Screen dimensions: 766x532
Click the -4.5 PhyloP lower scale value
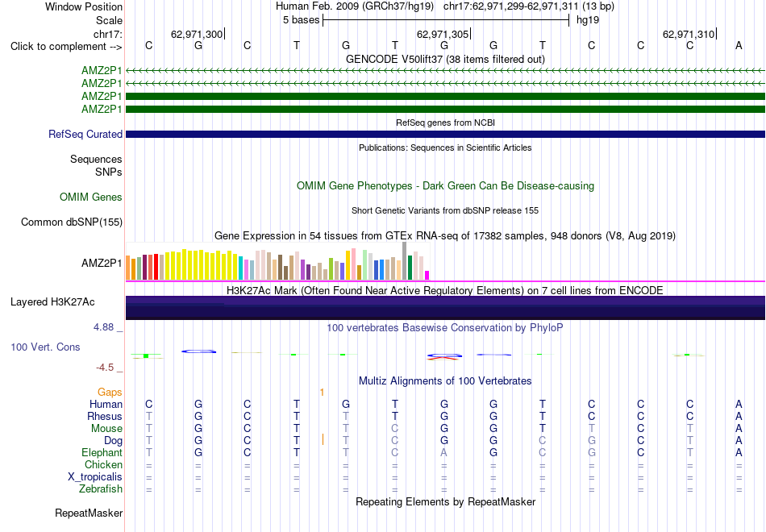point(105,368)
